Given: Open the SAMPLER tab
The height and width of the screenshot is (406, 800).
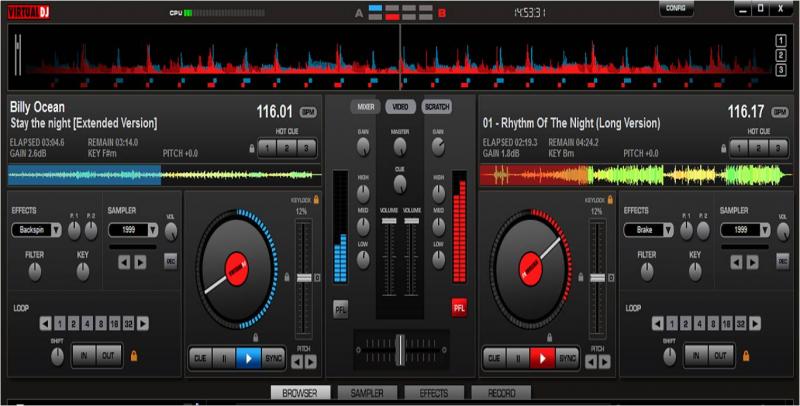Looking at the screenshot, I should click(x=367, y=393).
